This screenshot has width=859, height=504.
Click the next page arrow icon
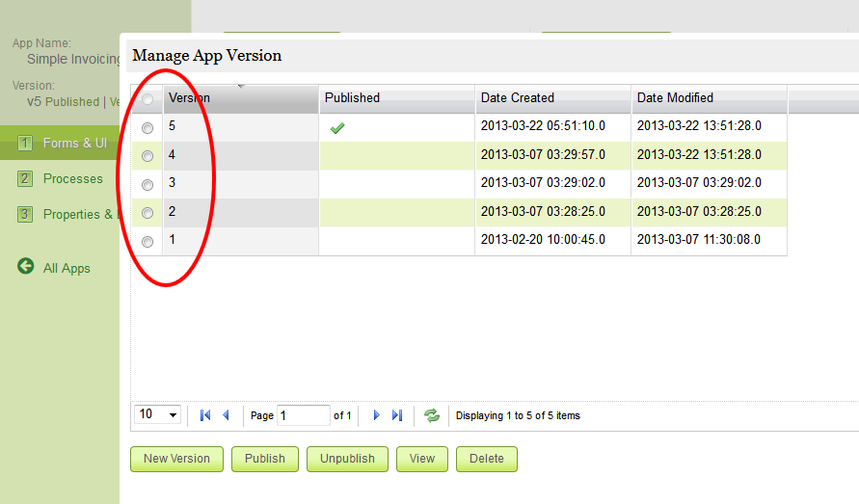376,415
